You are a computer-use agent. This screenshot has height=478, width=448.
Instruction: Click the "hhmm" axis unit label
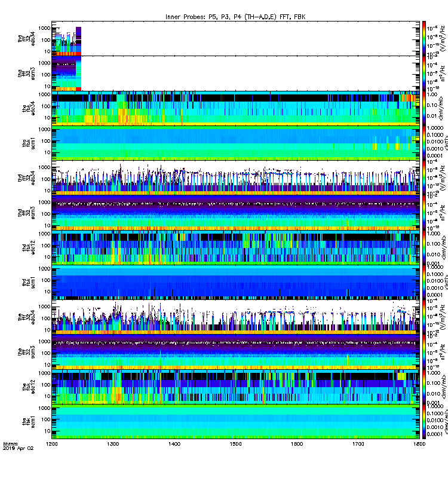(x=10, y=444)
